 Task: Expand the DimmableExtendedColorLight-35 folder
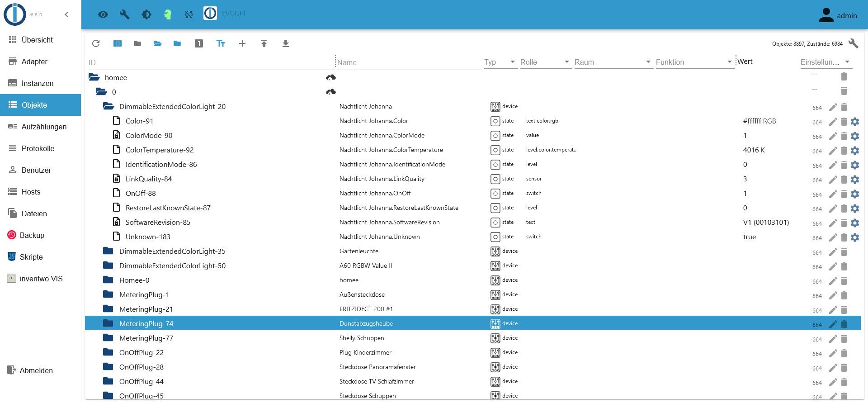pyautogui.click(x=108, y=251)
